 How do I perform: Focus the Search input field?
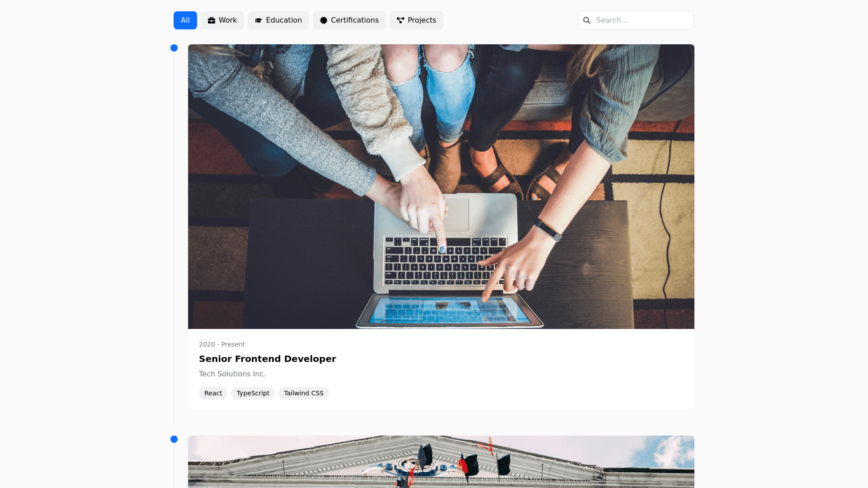(x=642, y=20)
